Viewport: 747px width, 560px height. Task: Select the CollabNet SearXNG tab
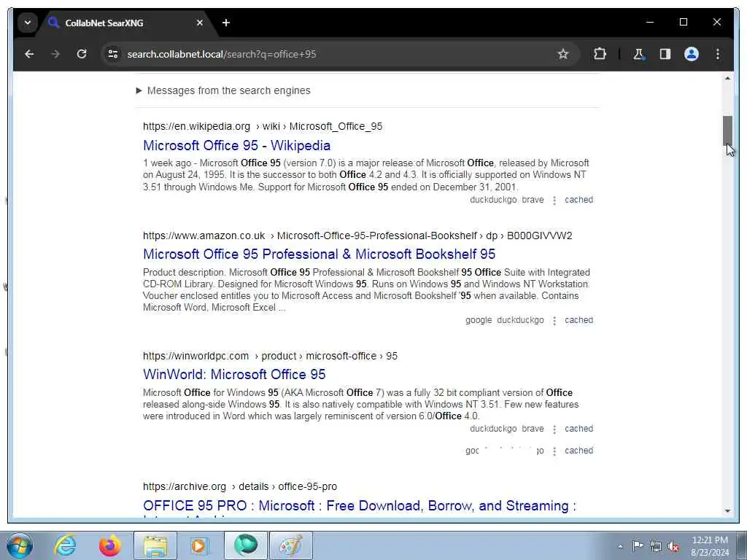[x=127, y=23]
